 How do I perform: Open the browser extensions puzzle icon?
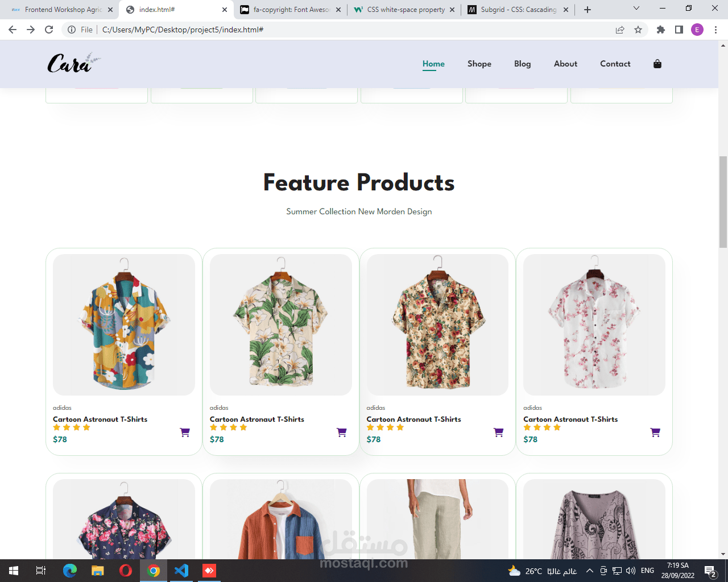(x=660, y=30)
